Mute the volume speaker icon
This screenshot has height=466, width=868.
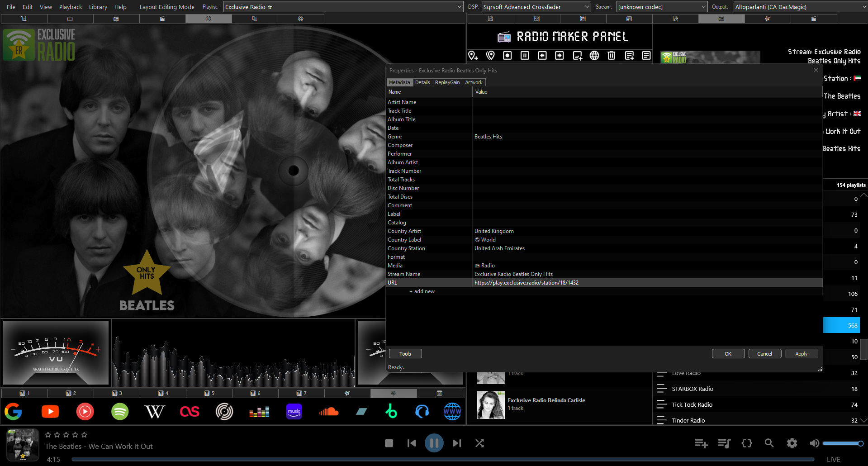coord(814,443)
